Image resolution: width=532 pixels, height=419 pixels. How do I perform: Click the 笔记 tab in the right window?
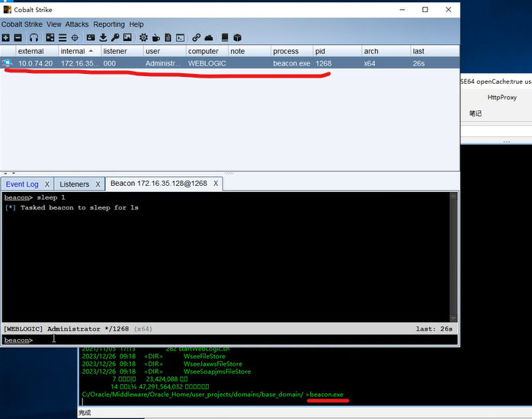click(x=476, y=114)
